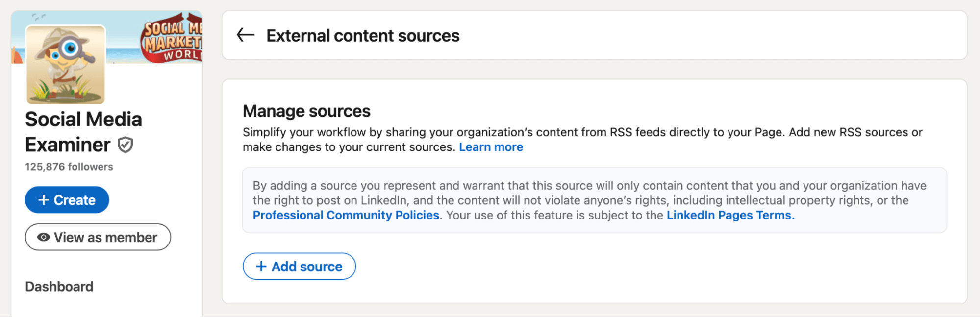This screenshot has width=980, height=317.
Task: Click the Manage sources heading
Action: pos(306,111)
